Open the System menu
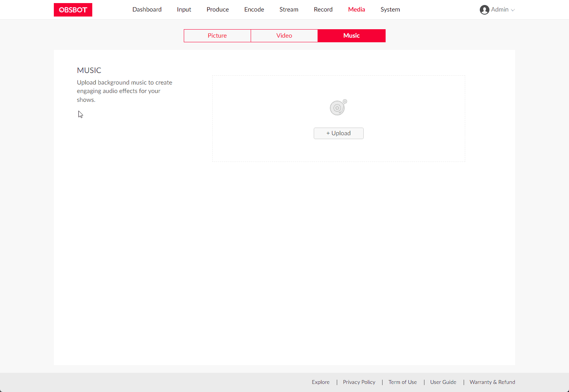Image resolution: width=569 pixels, height=392 pixels. tap(390, 10)
